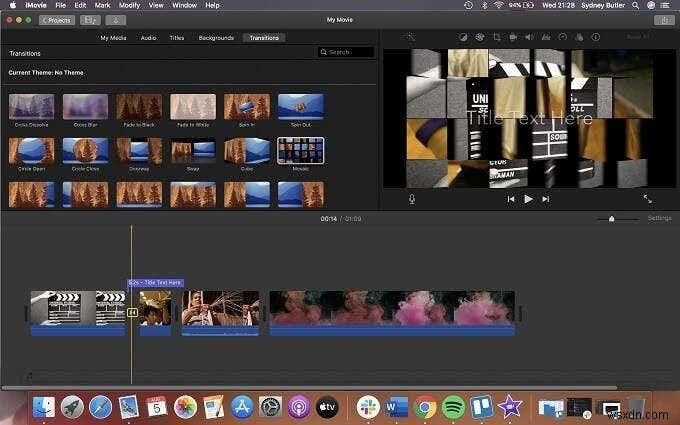Select the clapperboard clip in timeline

coord(78,313)
